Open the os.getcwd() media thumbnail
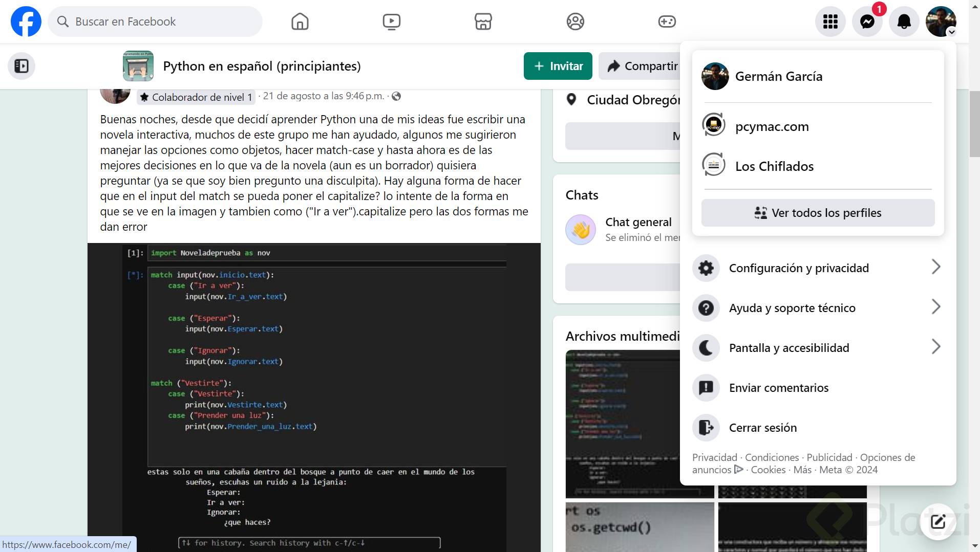The height and width of the screenshot is (552, 980). pos(640,527)
